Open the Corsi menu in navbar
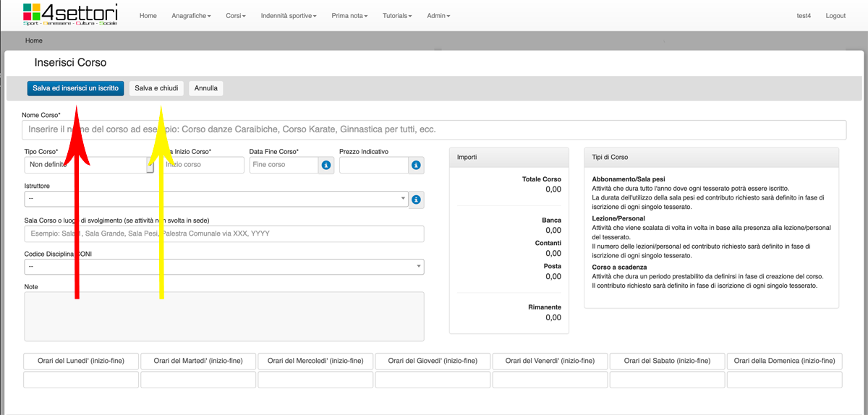 236,16
